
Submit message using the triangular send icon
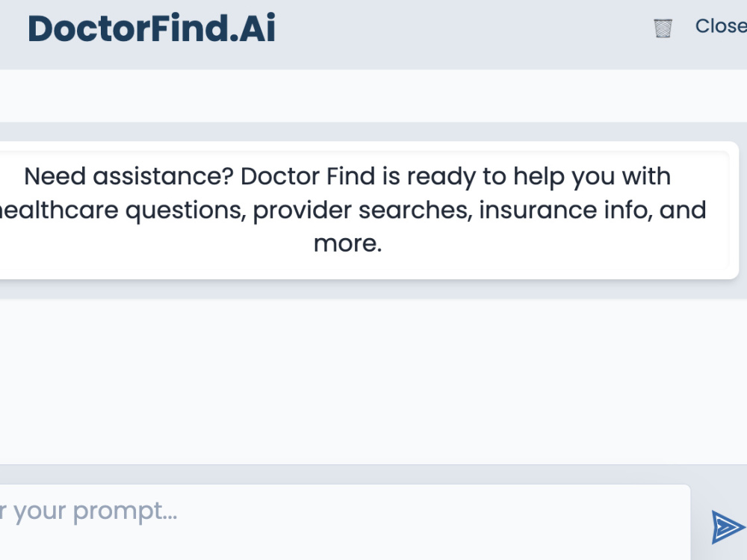click(728, 526)
